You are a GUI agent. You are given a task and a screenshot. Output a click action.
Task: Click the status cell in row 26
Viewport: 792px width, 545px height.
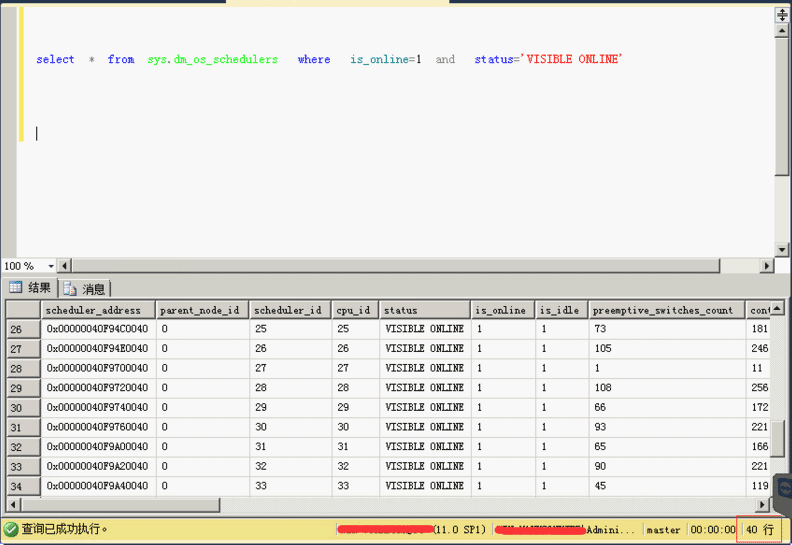[424, 329]
